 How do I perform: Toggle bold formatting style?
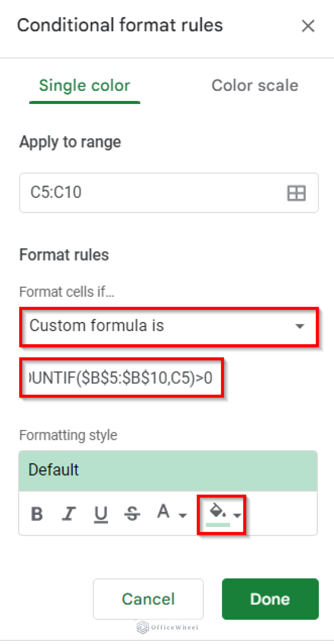(37, 513)
